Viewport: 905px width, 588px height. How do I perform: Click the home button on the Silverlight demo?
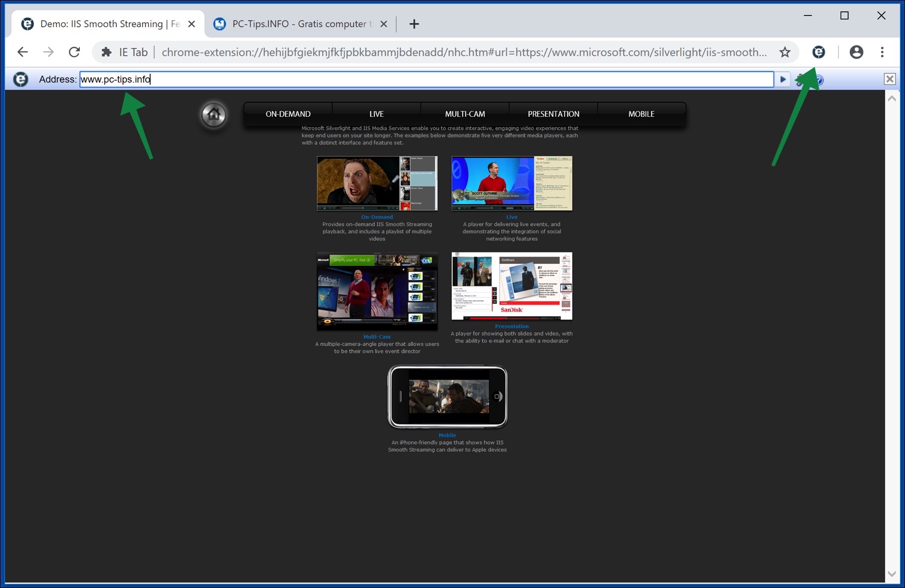[x=213, y=115]
